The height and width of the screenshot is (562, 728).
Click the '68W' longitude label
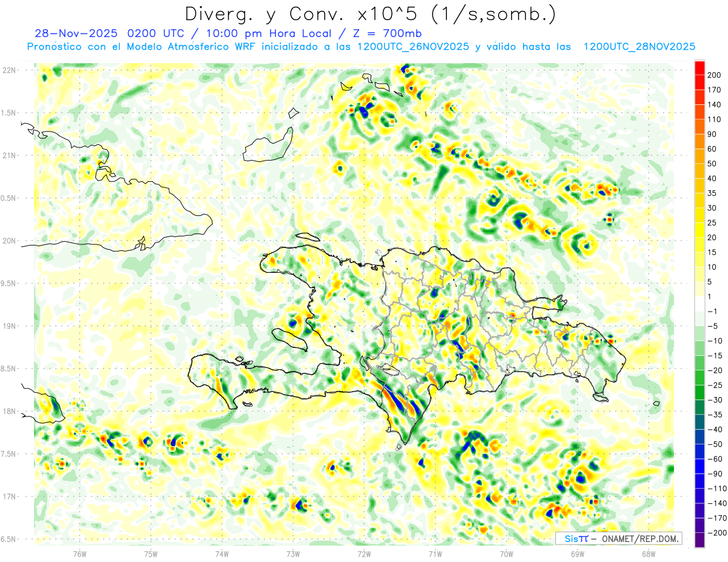(649, 554)
